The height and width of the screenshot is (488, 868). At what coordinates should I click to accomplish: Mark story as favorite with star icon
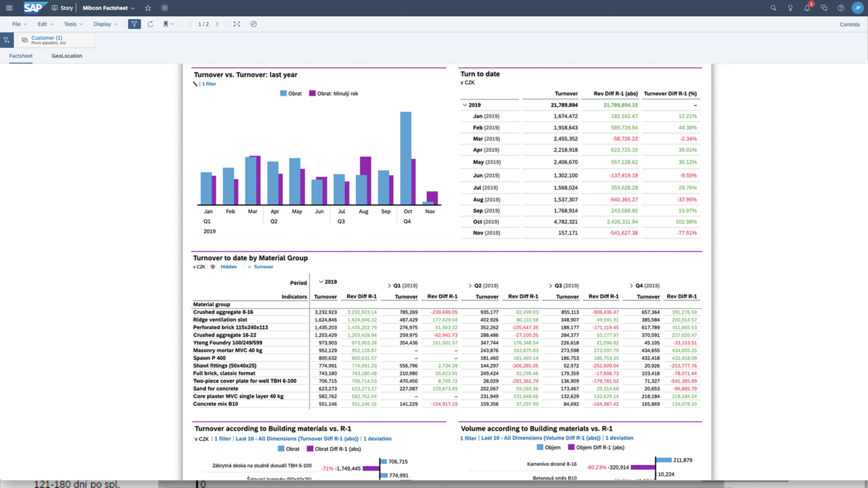coord(148,8)
